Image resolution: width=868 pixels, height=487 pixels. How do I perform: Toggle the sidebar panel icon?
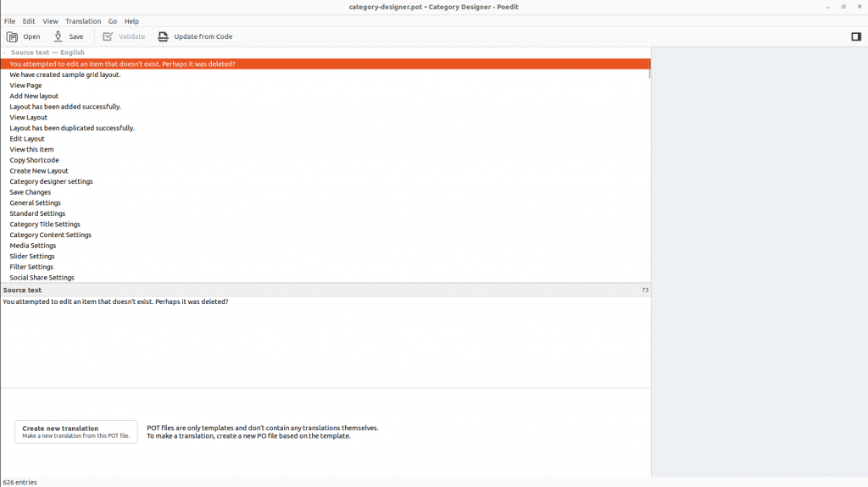(x=856, y=36)
